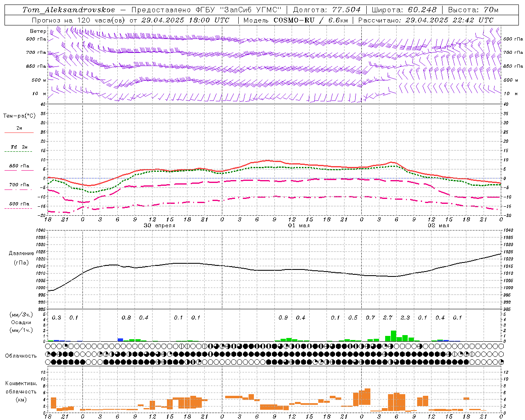Click the Тем-ра(°C) axis title
The height and width of the screenshot is (420, 525).
(x=19, y=116)
